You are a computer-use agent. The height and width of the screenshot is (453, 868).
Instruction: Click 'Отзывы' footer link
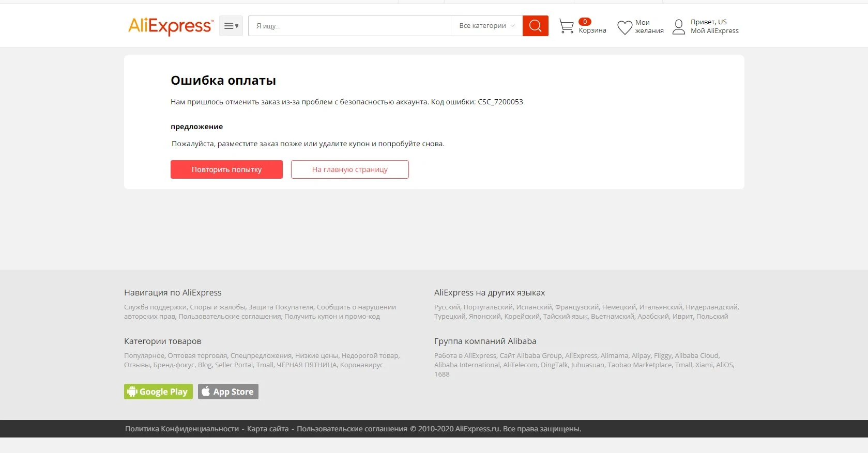coord(137,365)
